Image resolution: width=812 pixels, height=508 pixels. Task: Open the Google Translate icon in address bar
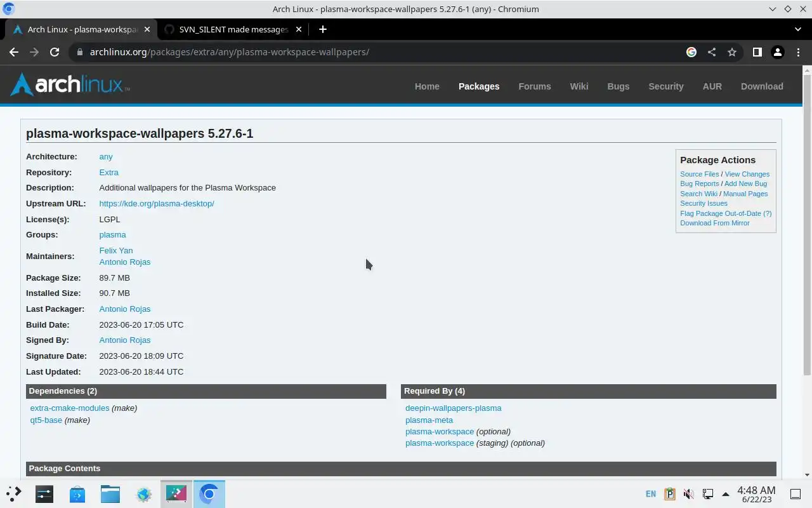(691, 52)
